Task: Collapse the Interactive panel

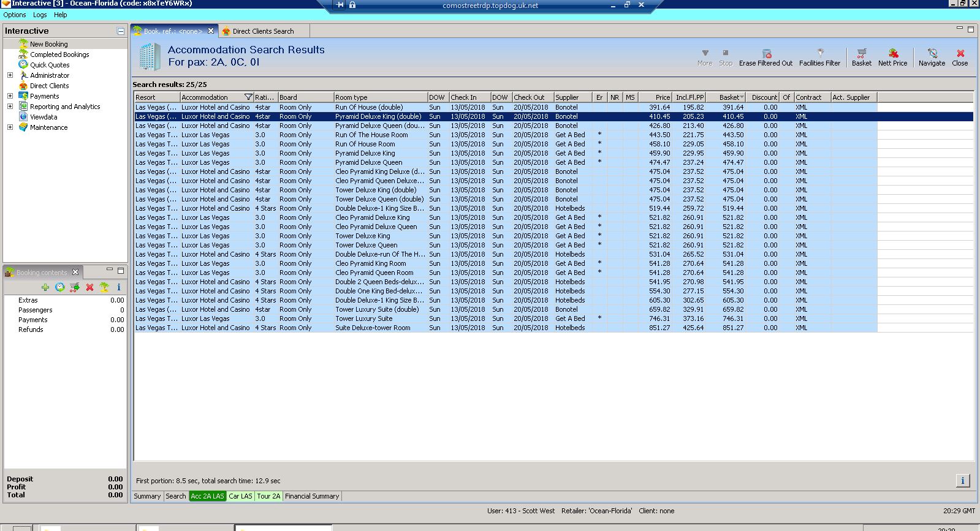Action: click(121, 31)
